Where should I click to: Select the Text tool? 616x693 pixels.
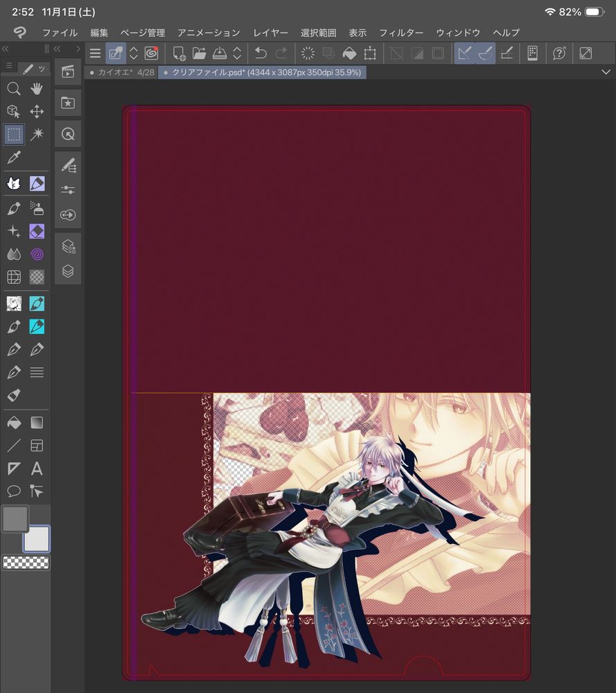(x=37, y=468)
